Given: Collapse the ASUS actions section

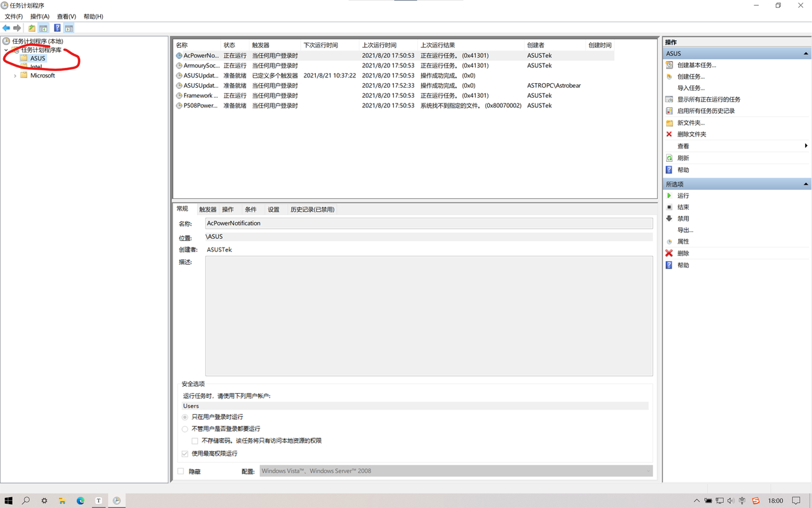Looking at the screenshot, I should tap(806, 53).
